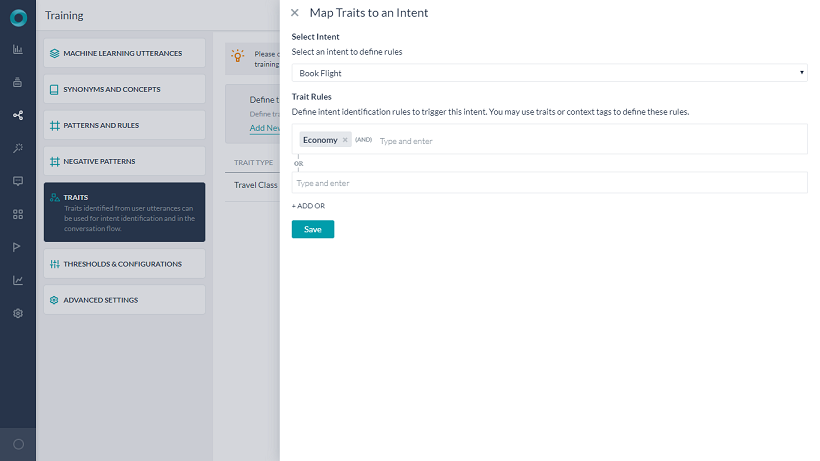Remove the Economy trait chip
820x461 pixels.
[x=345, y=140]
